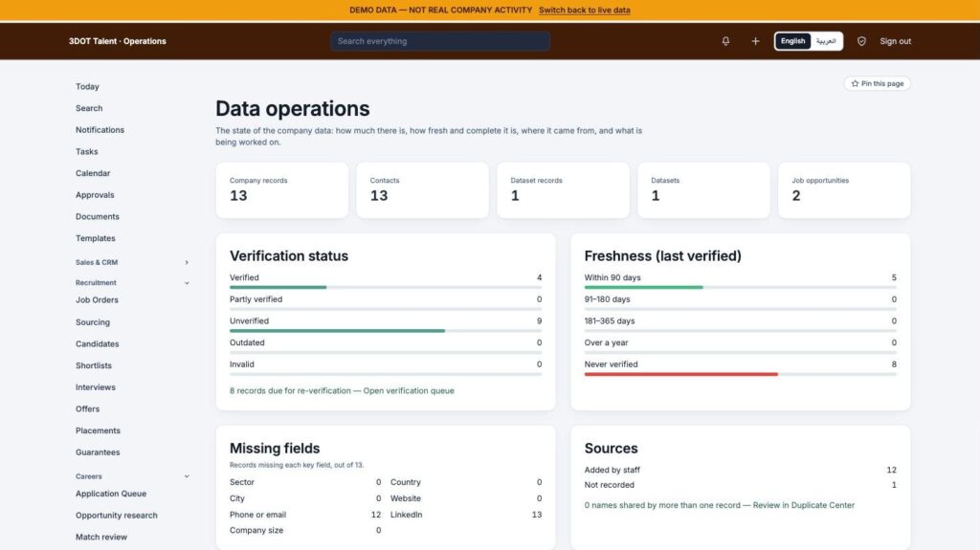Screen dimensions: 980x550
Task: Click the 91–180 days row
Action: [x=741, y=300]
